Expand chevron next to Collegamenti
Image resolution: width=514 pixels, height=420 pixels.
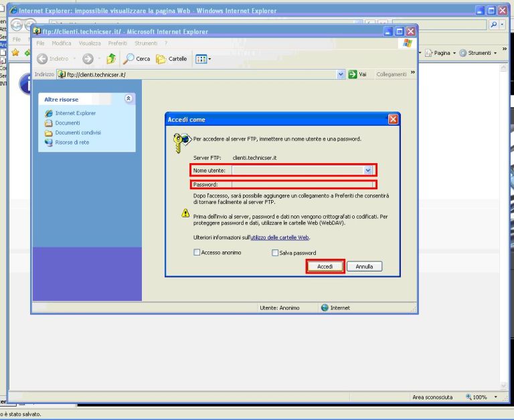(x=413, y=72)
